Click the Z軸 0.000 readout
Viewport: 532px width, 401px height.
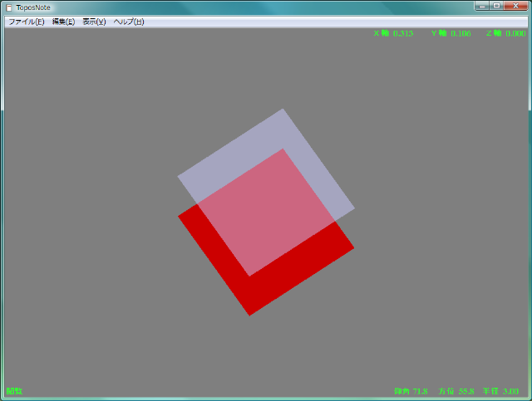click(x=506, y=33)
